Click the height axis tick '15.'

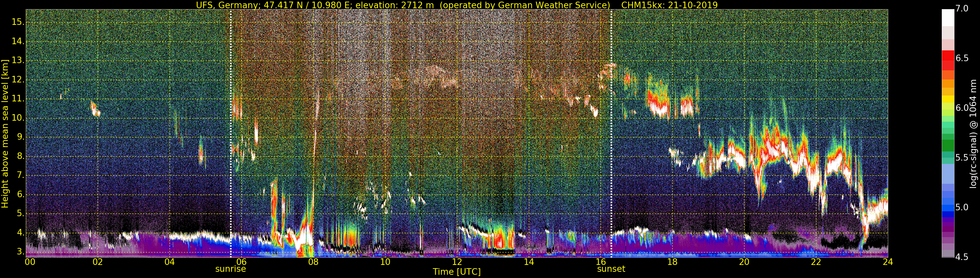click(18, 22)
